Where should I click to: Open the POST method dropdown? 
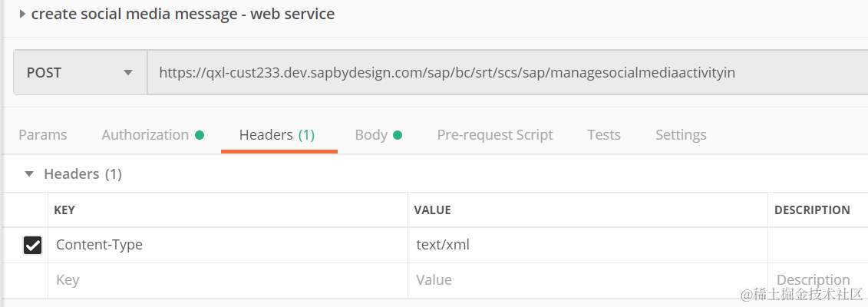(127, 73)
